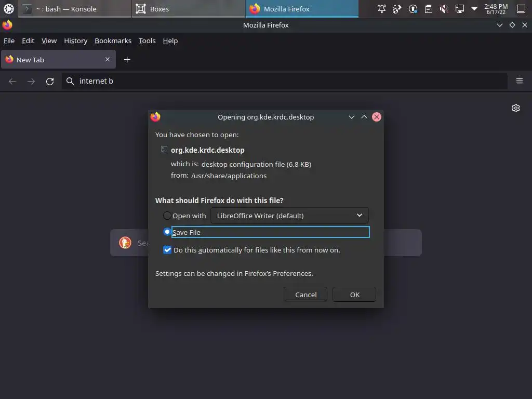Open the system updates tray icon
The height and width of the screenshot is (399, 532).
click(x=413, y=9)
